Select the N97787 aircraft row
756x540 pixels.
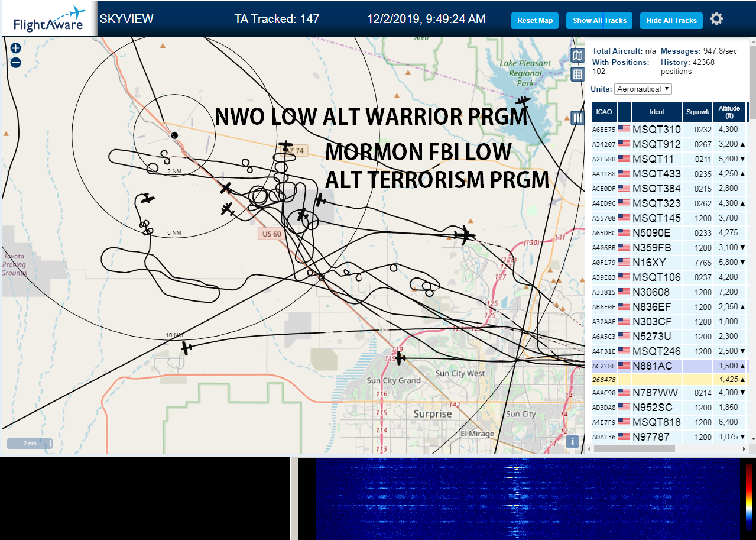click(x=670, y=436)
